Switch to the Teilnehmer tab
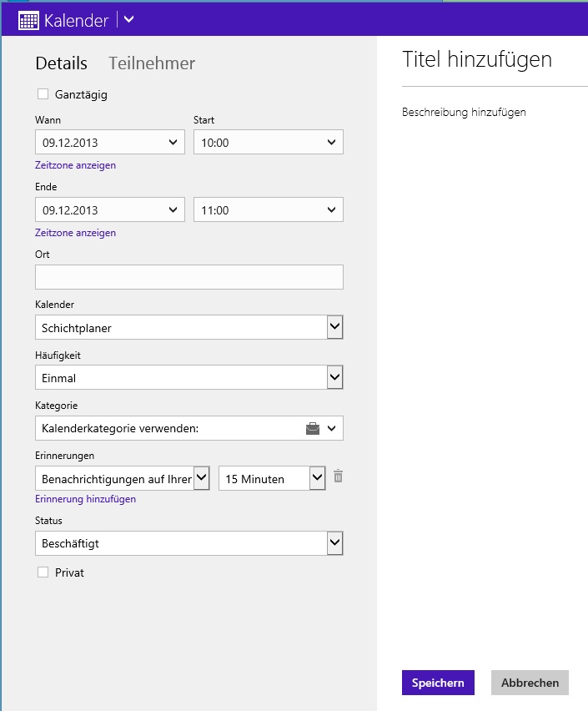588x711 pixels. coord(152,63)
